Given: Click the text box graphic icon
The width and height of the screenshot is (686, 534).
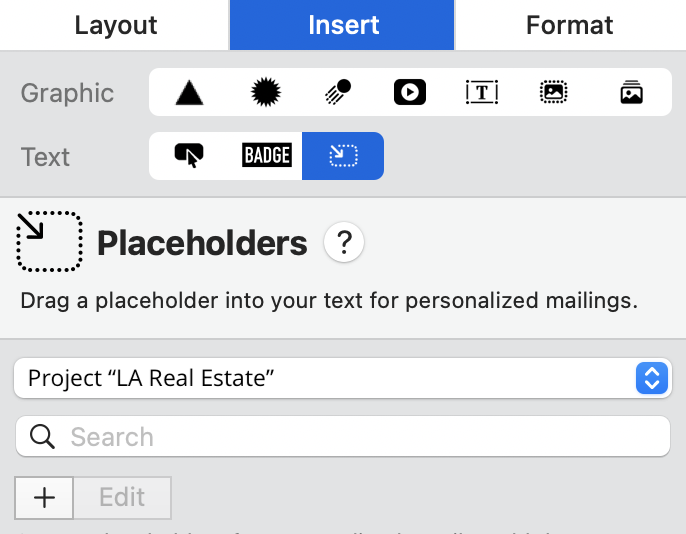Looking at the screenshot, I should (x=482, y=93).
